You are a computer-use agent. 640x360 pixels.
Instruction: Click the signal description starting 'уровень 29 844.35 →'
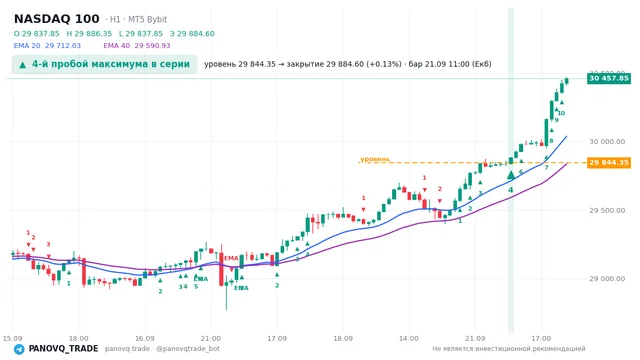click(348, 64)
